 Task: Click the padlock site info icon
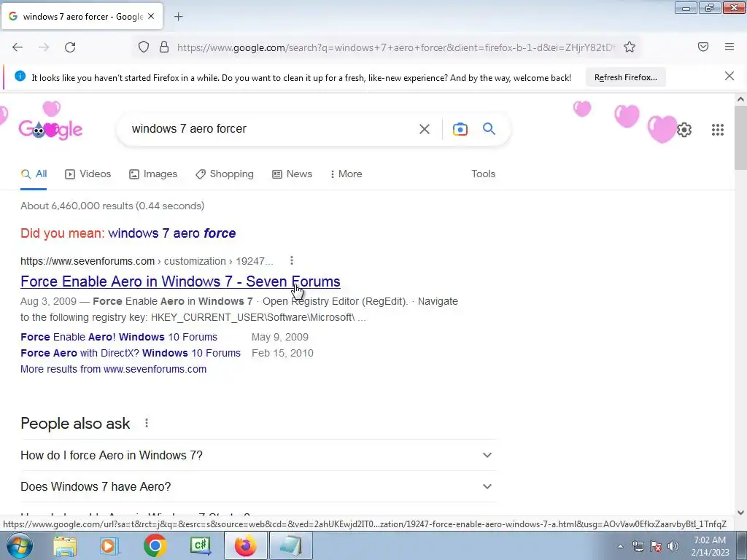[x=164, y=47]
